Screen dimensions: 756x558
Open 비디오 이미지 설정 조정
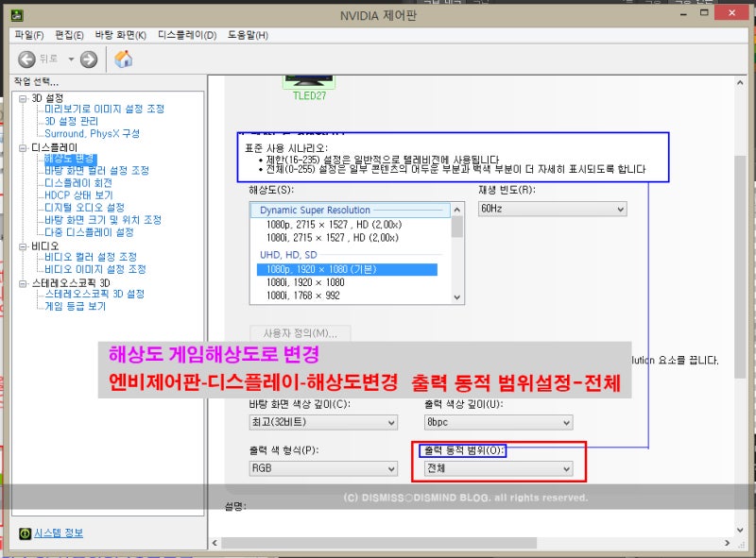pos(95,269)
